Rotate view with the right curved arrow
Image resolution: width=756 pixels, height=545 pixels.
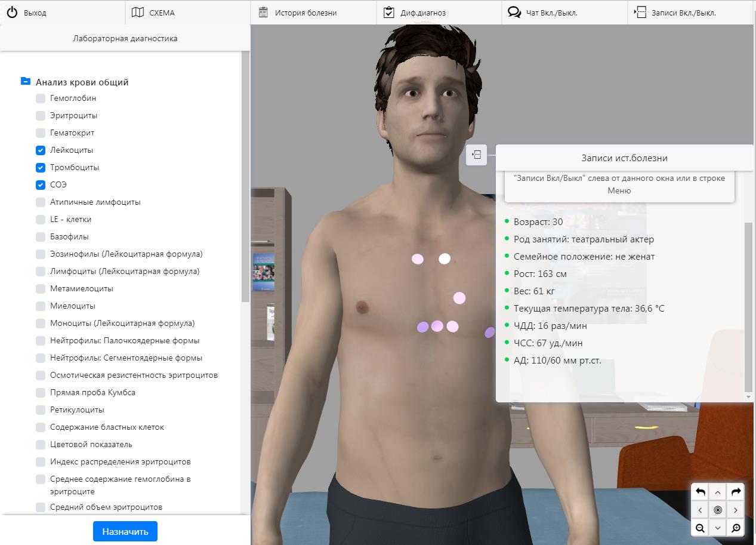tap(736, 492)
